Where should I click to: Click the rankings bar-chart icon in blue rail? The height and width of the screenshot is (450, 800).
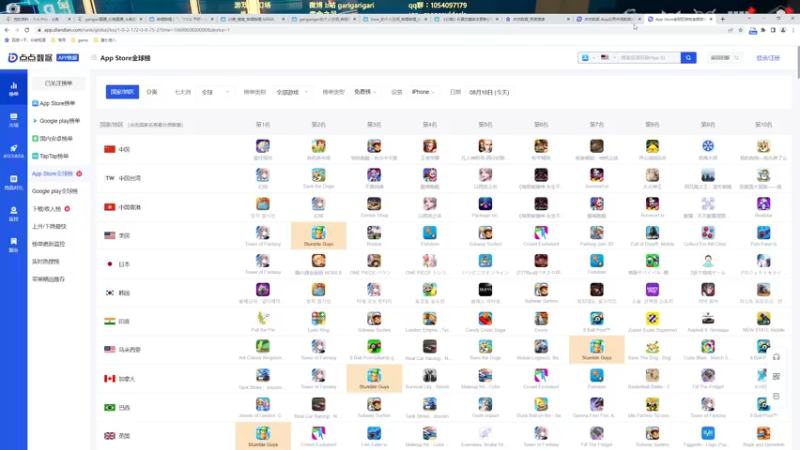[14, 89]
